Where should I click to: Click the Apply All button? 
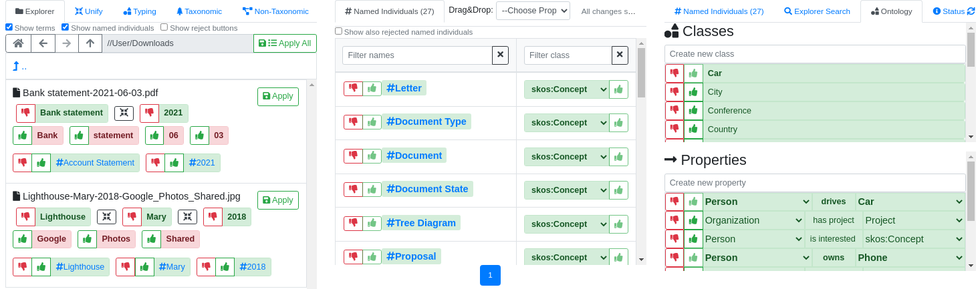click(285, 43)
